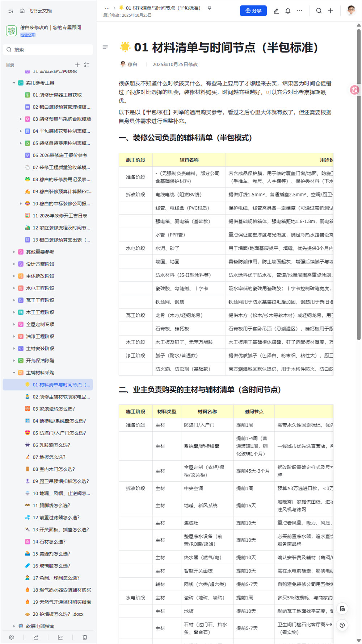Click 时间节点 table header cell
The height and width of the screenshot is (644, 362).
[x=254, y=412]
